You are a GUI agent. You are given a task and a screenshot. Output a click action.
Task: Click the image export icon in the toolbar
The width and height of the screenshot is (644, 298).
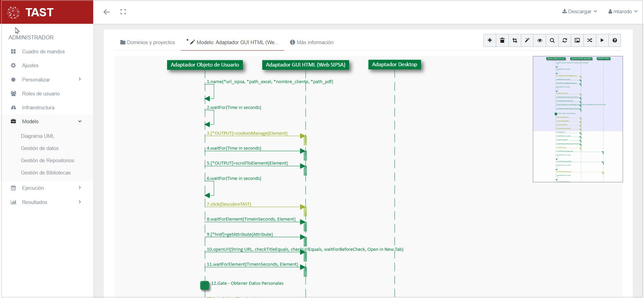577,40
